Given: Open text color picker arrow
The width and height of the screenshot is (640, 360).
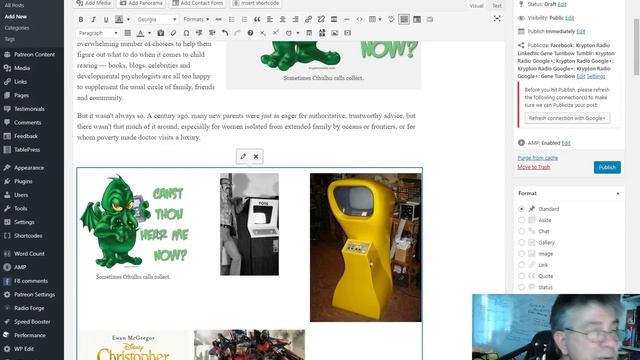Looking at the screenshot, I should point(149,33).
